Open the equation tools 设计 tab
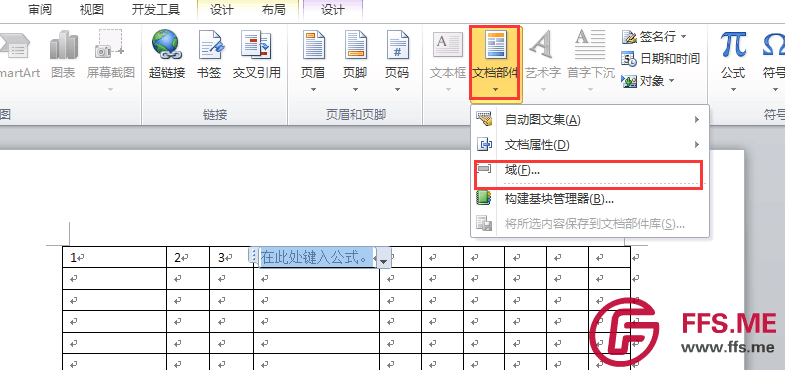The image size is (785, 370). pos(333,10)
